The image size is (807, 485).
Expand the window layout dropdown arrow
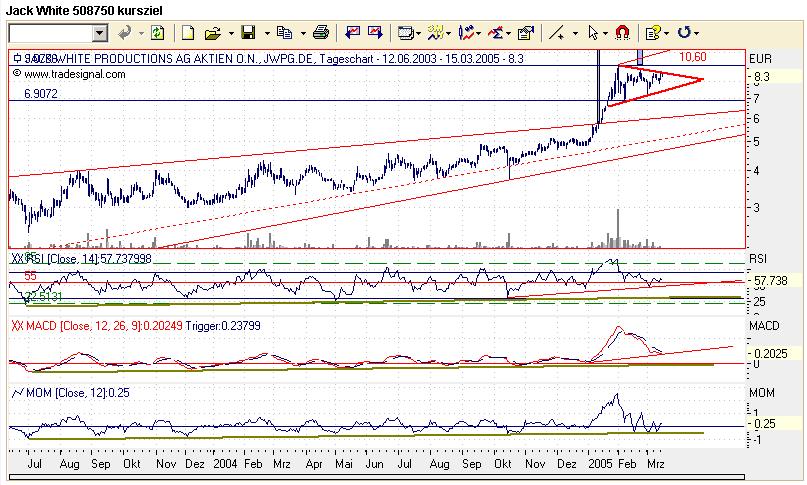[x=418, y=34]
